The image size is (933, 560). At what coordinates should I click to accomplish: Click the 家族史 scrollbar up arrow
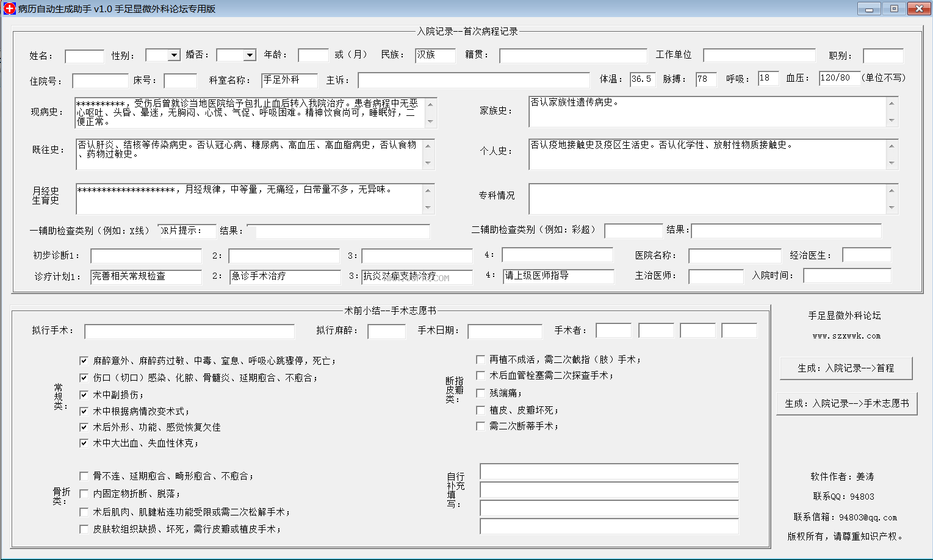click(x=892, y=102)
